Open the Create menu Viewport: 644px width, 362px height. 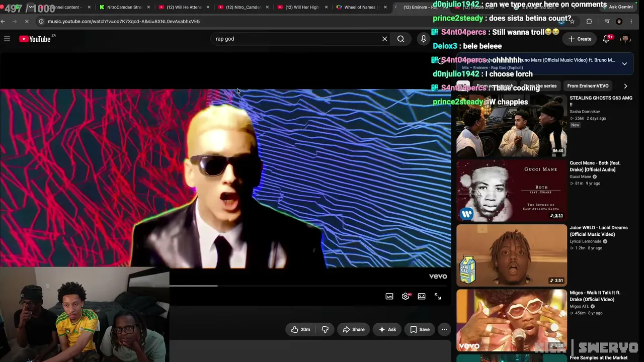click(x=580, y=39)
